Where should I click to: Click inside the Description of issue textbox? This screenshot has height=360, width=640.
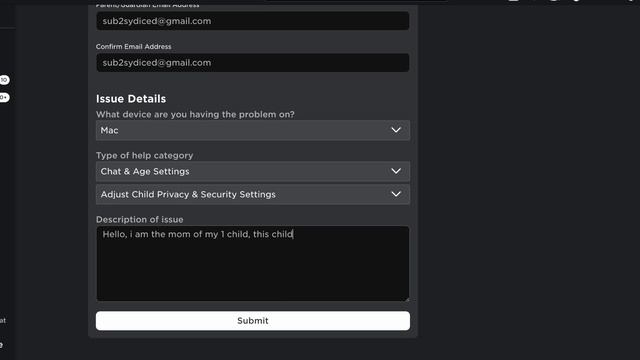coord(253,264)
